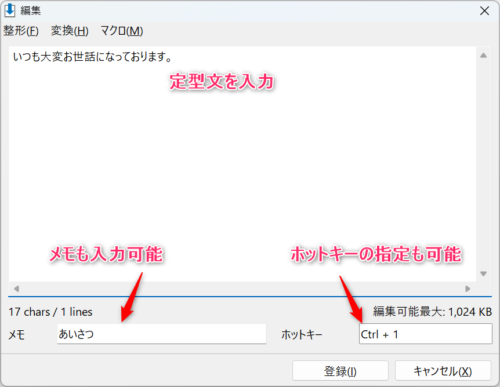500x387 pixels.
Task: Click the メモ label
Action: (16, 335)
